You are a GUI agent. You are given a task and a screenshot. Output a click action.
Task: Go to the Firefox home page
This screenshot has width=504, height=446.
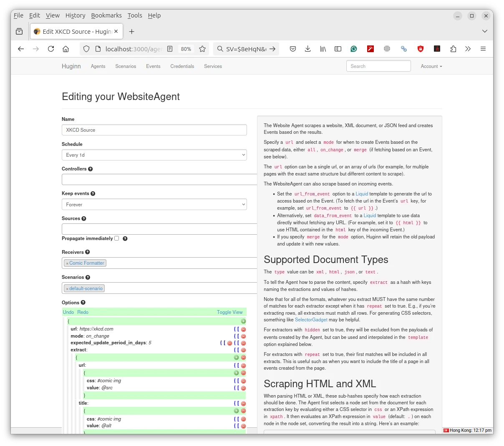[x=66, y=49]
